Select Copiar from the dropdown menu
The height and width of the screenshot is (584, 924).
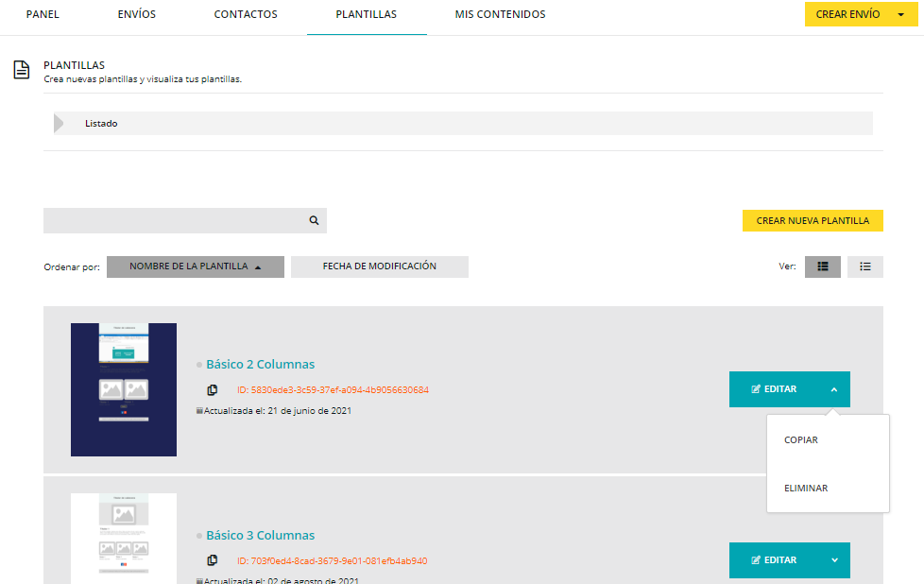click(801, 440)
